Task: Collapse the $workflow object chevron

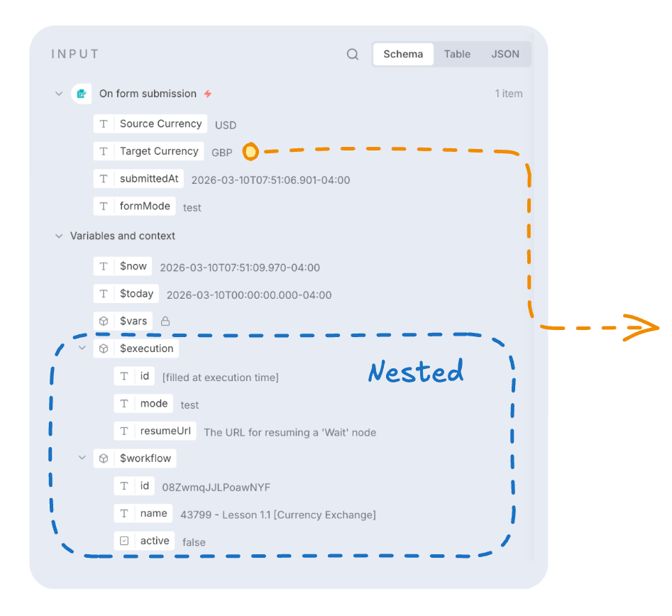Action: (82, 458)
